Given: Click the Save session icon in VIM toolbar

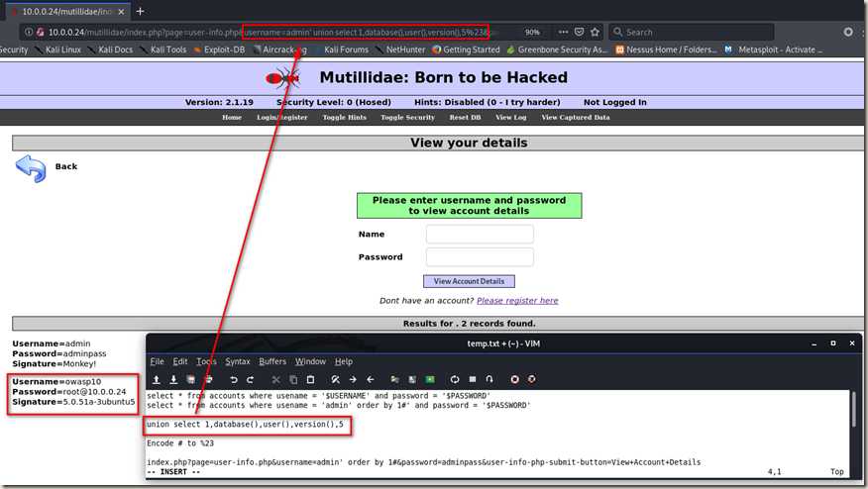Looking at the screenshot, I should click(x=412, y=379).
